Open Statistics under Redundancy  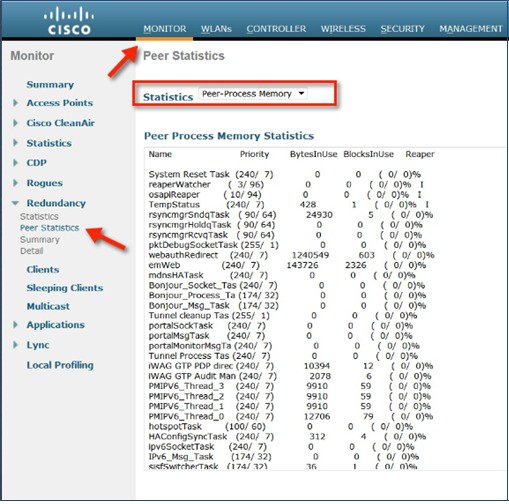point(39,217)
